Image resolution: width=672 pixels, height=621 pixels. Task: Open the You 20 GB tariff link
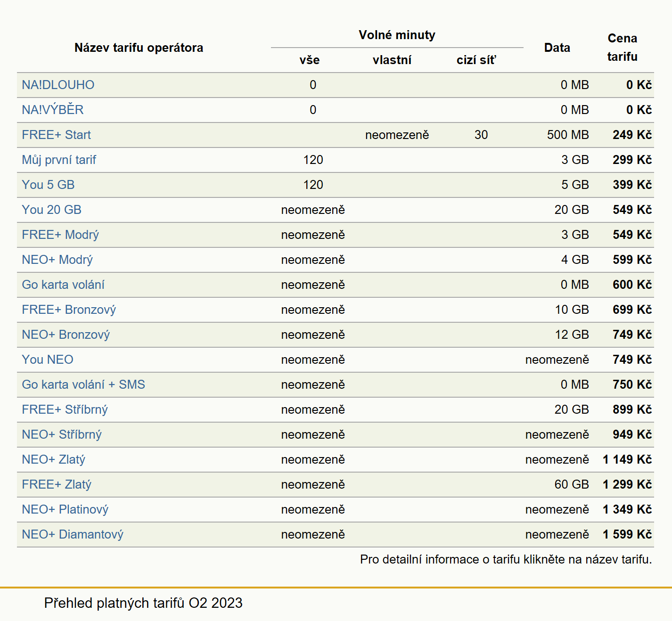(51, 210)
